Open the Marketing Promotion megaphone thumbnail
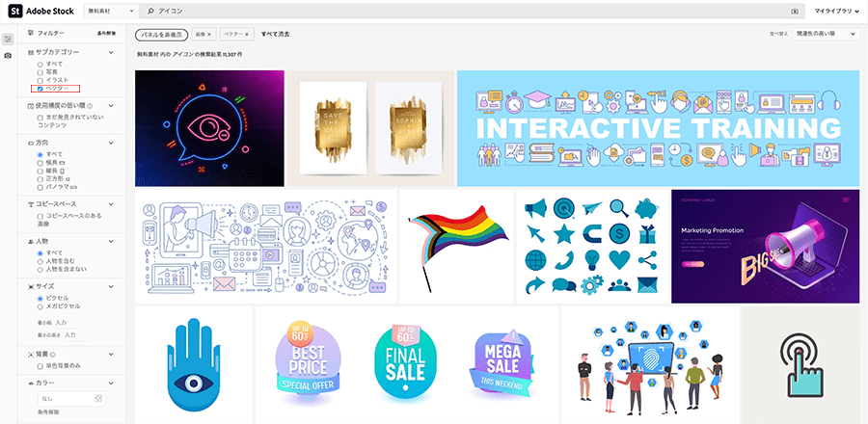The image size is (868, 424). 766,247
